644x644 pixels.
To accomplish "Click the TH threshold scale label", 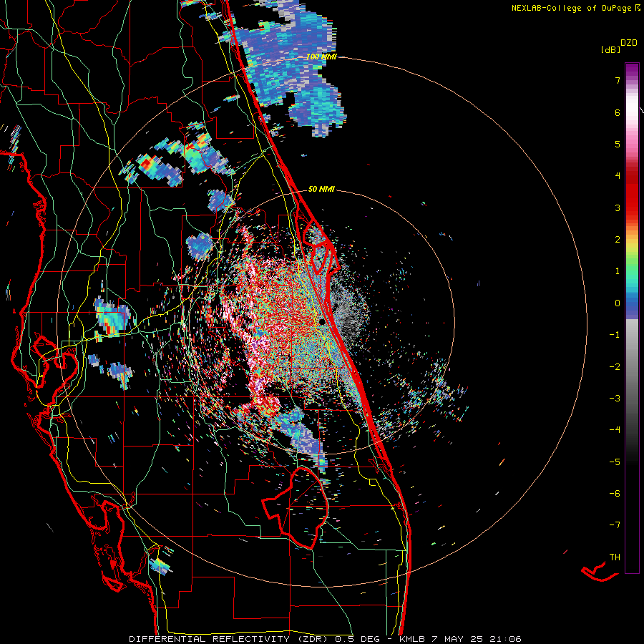I will (x=615, y=557).
